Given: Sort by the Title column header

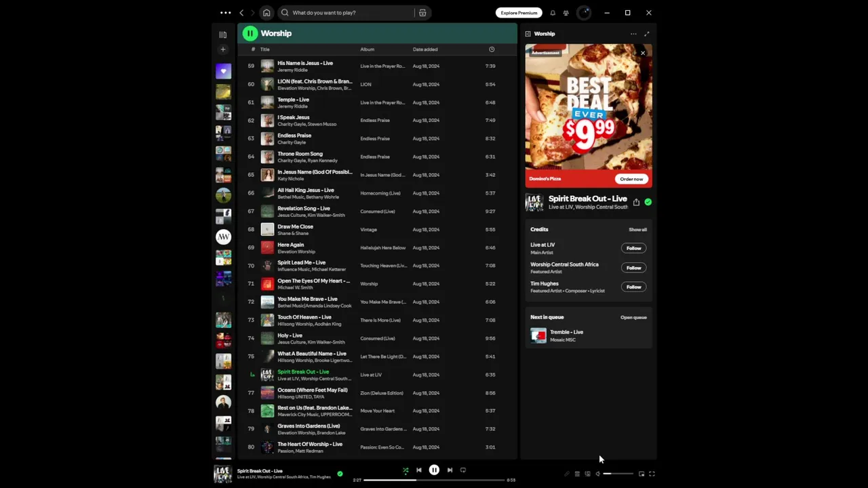Looking at the screenshot, I should (265, 49).
